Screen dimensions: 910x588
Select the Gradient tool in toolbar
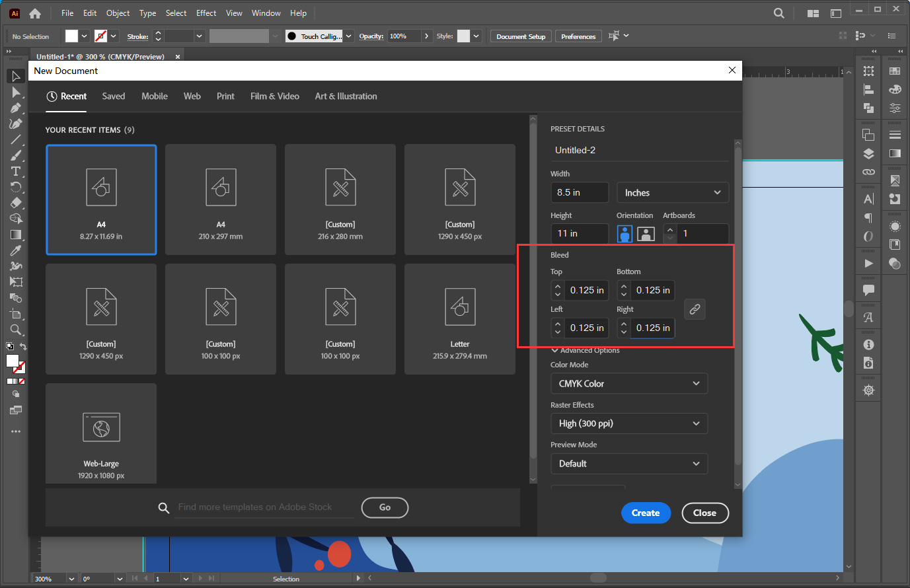(x=16, y=235)
